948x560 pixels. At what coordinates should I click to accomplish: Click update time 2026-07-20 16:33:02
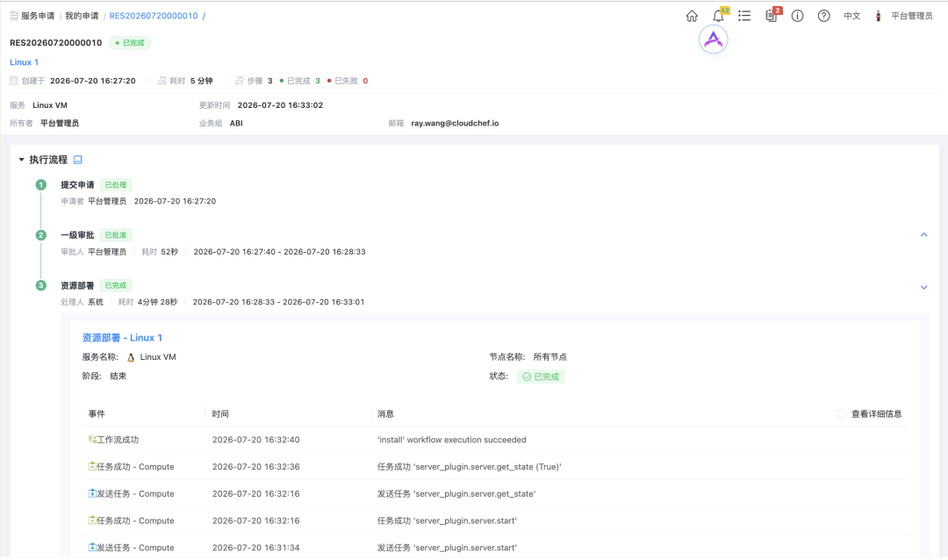pyautogui.click(x=280, y=105)
